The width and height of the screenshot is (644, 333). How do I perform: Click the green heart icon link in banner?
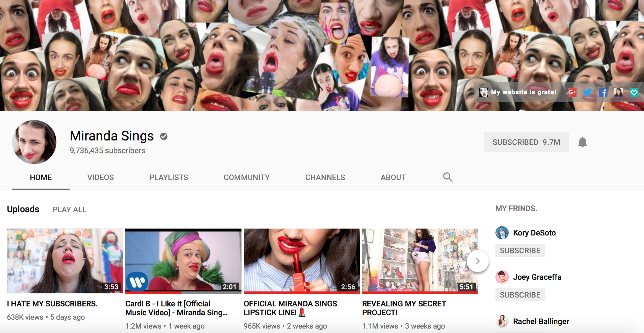pyautogui.click(x=634, y=92)
